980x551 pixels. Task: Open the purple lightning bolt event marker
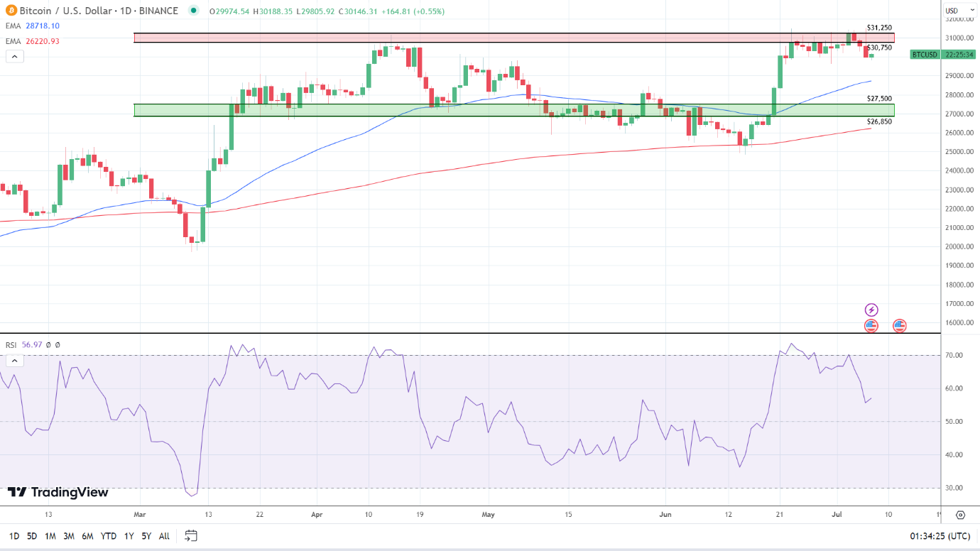871,310
